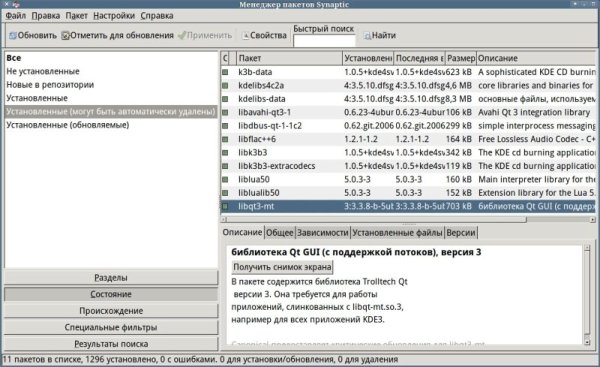This screenshot has height=367, width=600.
Task: Select the Не установленные filter
Action: [x=111, y=71]
